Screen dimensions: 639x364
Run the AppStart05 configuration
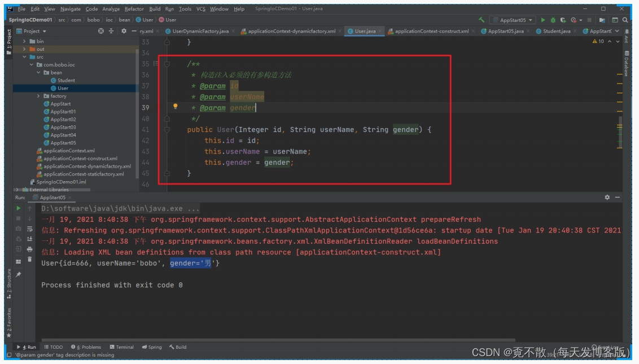coord(543,20)
